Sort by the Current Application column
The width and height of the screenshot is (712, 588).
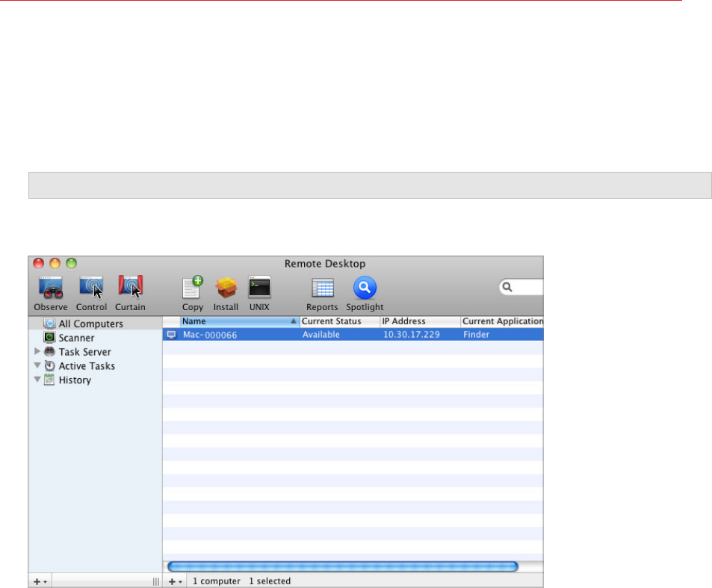click(502, 321)
